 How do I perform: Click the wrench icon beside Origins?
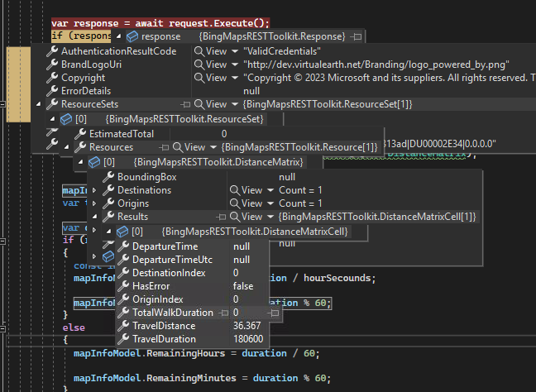[x=108, y=203]
